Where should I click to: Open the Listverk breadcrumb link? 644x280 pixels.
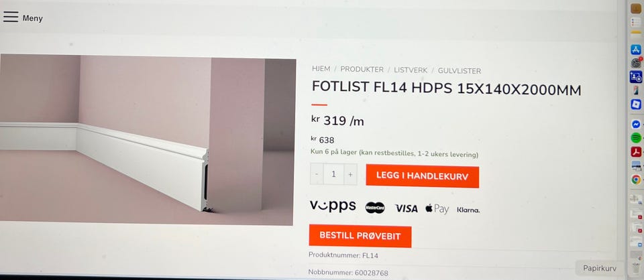click(411, 70)
